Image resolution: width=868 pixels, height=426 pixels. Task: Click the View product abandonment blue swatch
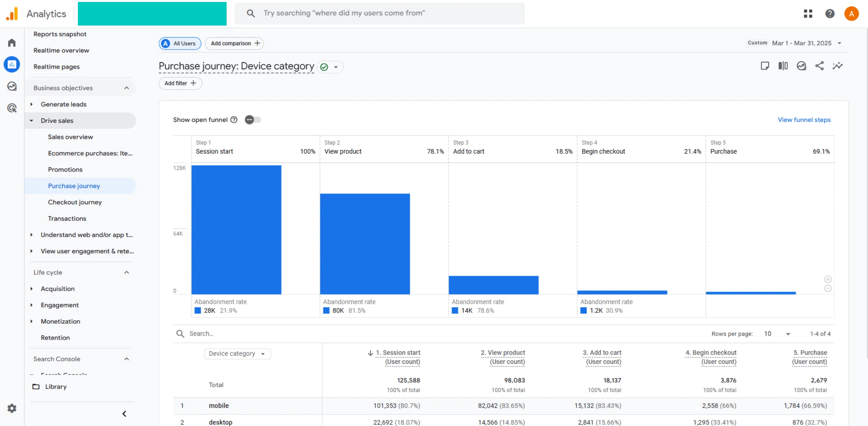(x=326, y=311)
